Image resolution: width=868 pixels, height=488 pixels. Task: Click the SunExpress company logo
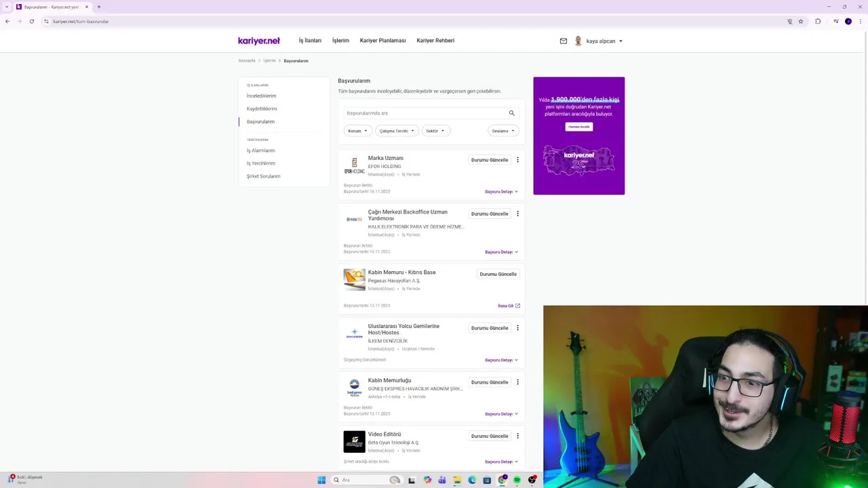click(354, 388)
